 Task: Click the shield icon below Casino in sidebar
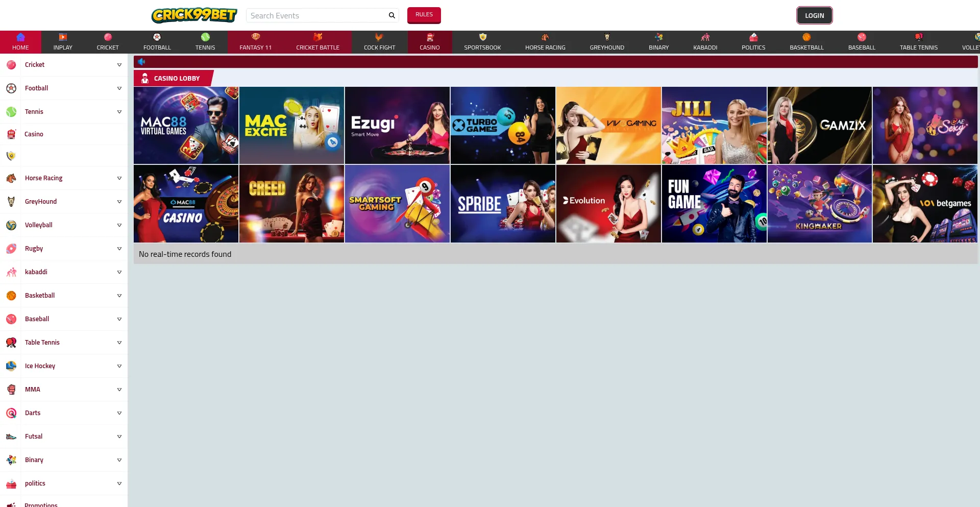[x=11, y=156]
